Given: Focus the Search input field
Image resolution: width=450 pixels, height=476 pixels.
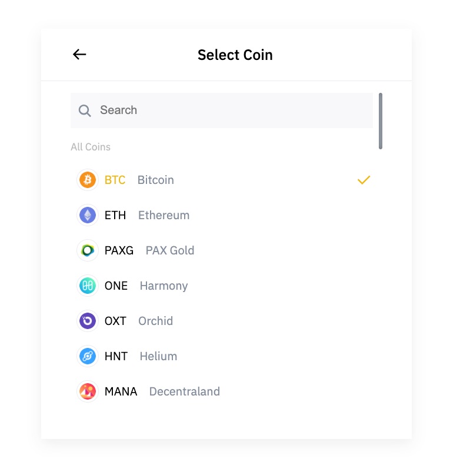Looking at the screenshot, I should pyautogui.click(x=229, y=110).
